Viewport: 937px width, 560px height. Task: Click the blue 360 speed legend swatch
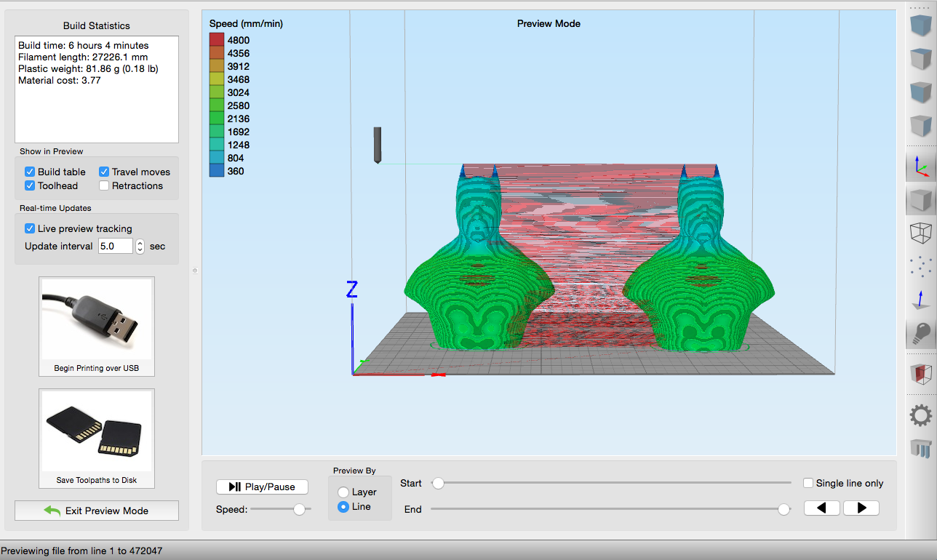(x=217, y=171)
